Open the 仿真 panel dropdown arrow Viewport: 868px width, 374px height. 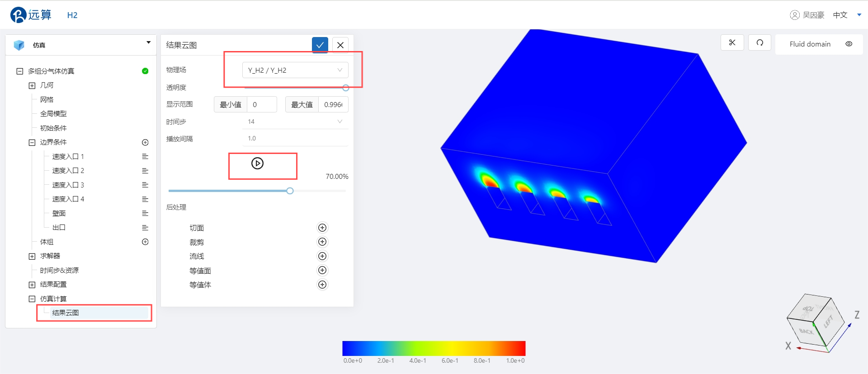148,42
